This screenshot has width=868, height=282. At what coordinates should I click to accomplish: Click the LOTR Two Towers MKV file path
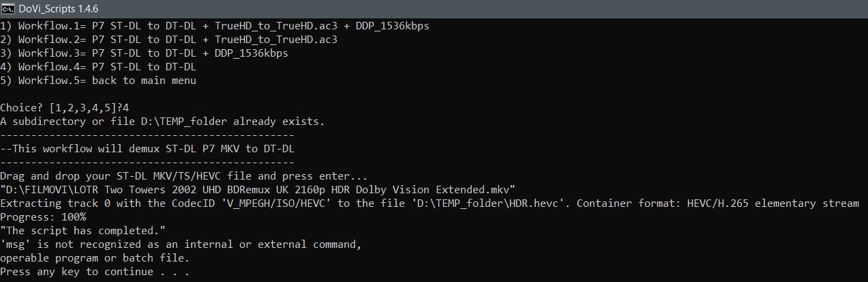(x=258, y=190)
